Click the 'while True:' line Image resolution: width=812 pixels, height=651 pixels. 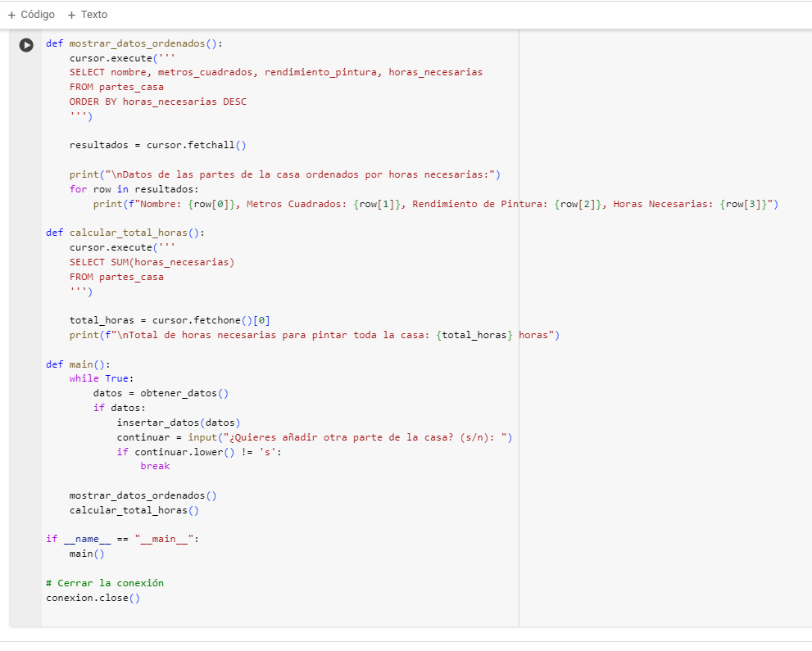102,378
